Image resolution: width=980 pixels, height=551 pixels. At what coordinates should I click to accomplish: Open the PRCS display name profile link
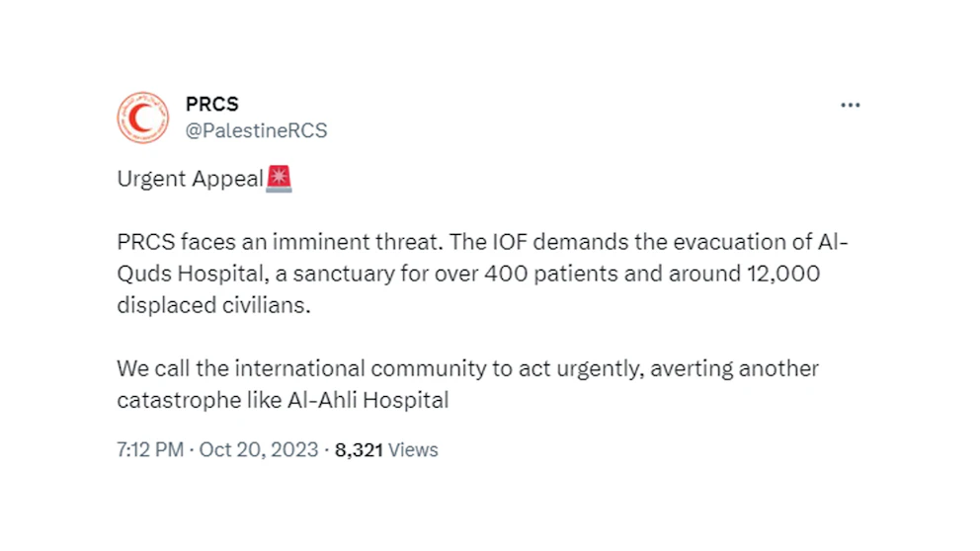(x=211, y=105)
